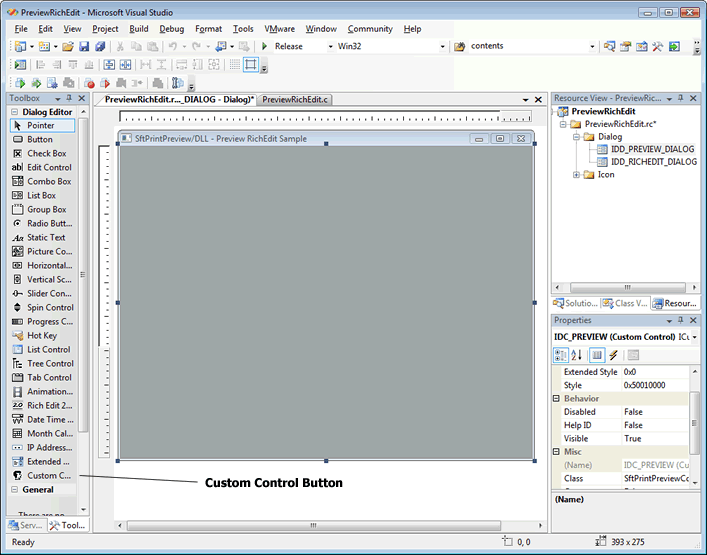Pick the Tree Control toolbox item

(49, 364)
